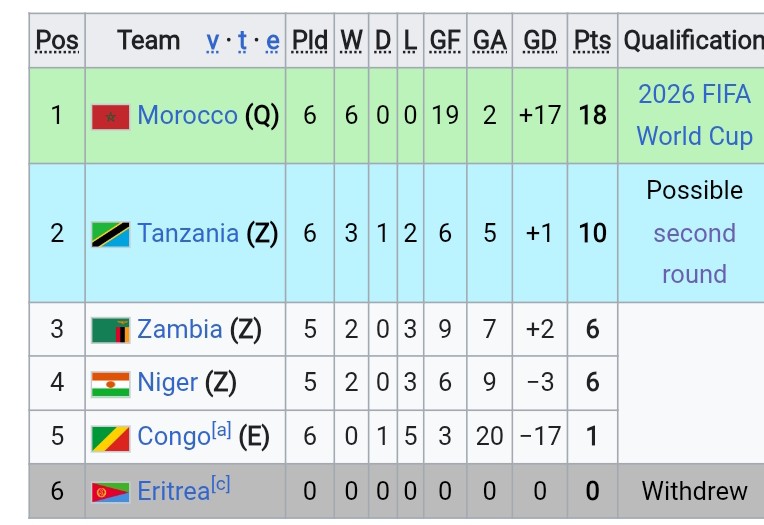
Task: Click the Morocco flag icon
Action: (x=111, y=117)
